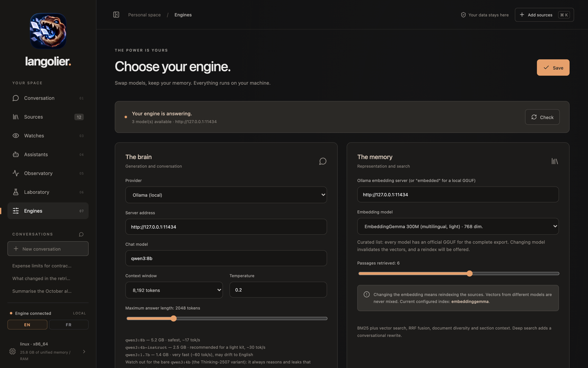
Task: Click the memory card library icon
Action: (x=555, y=161)
